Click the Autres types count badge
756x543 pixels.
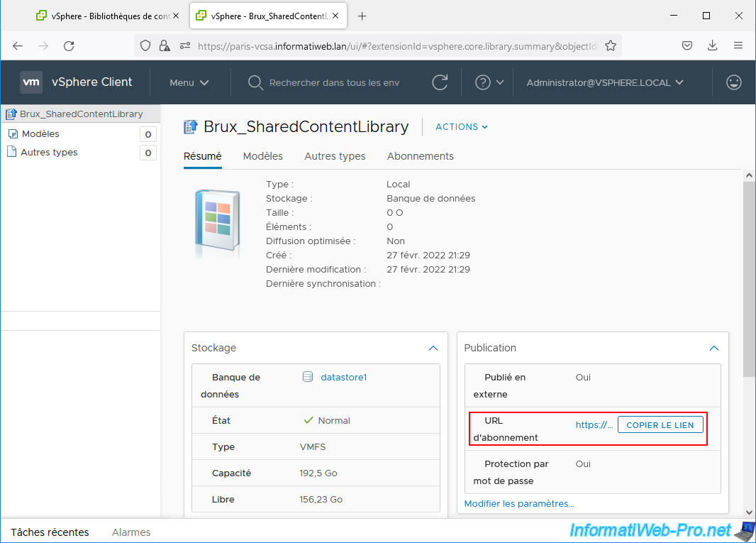click(148, 153)
